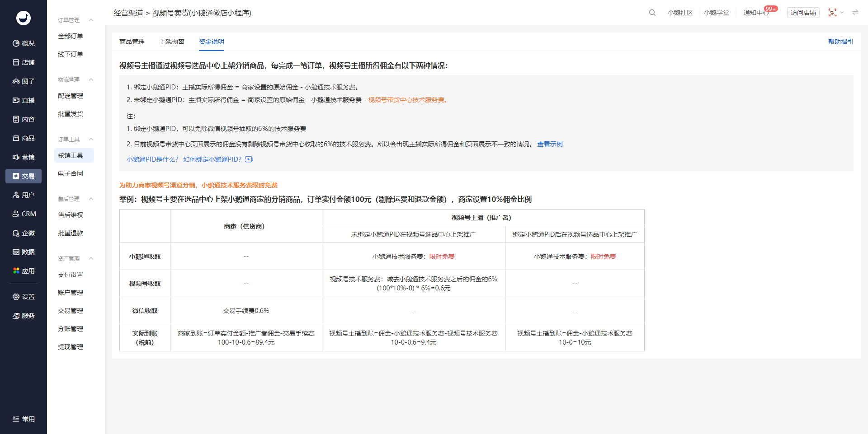Collapse the 资产管理 menu group
The image size is (868, 434).
[91, 258]
